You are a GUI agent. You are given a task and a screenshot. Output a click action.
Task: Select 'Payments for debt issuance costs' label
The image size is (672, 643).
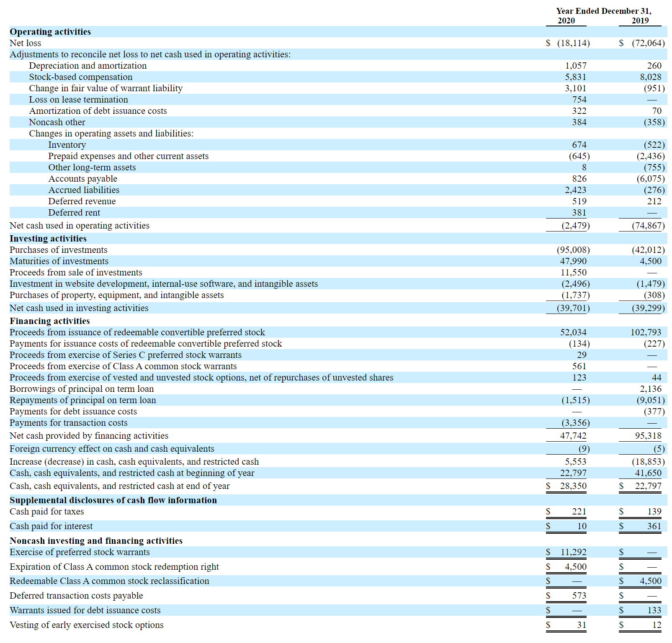click(x=73, y=412)
